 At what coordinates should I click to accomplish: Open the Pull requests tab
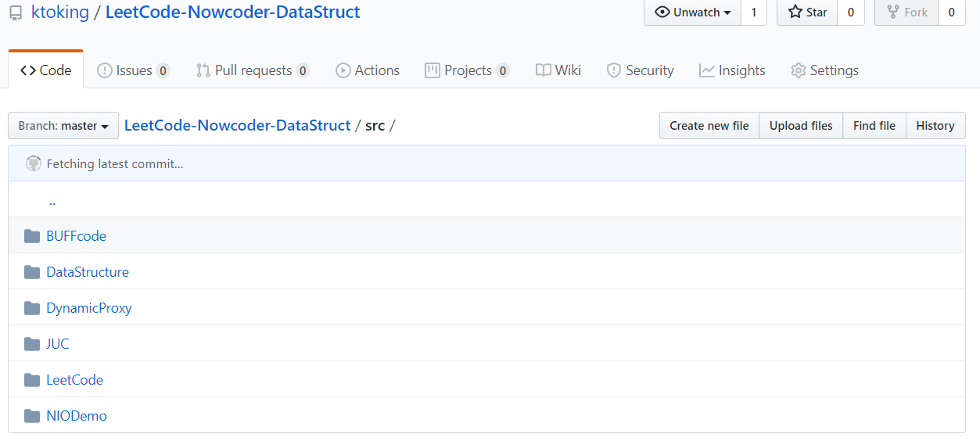253,70
